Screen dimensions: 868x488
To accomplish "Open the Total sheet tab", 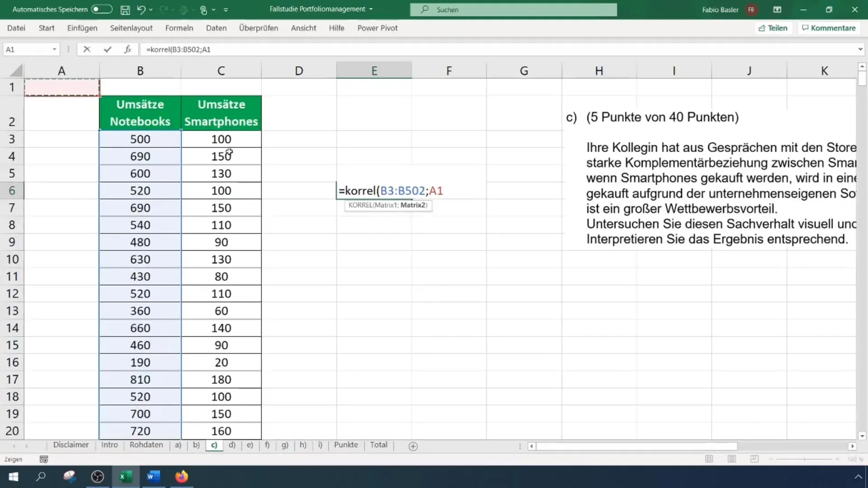I will pos(379,445).
